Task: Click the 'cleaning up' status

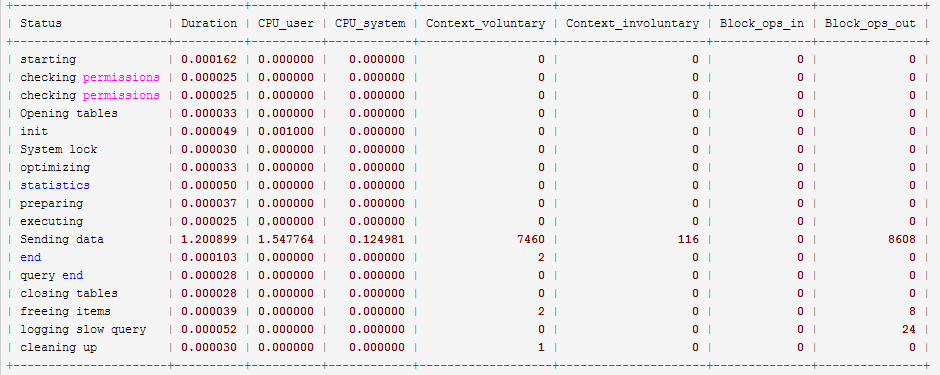Action: point(59,347)
